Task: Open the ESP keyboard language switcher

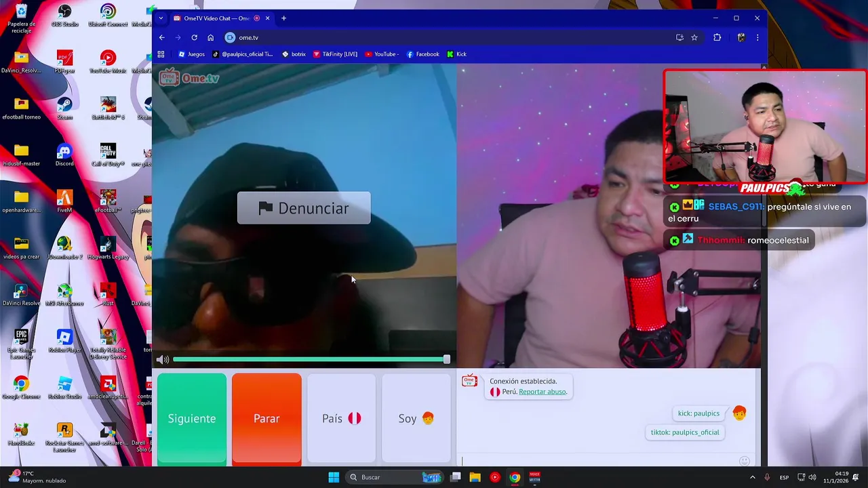Action: coord(784,477)
